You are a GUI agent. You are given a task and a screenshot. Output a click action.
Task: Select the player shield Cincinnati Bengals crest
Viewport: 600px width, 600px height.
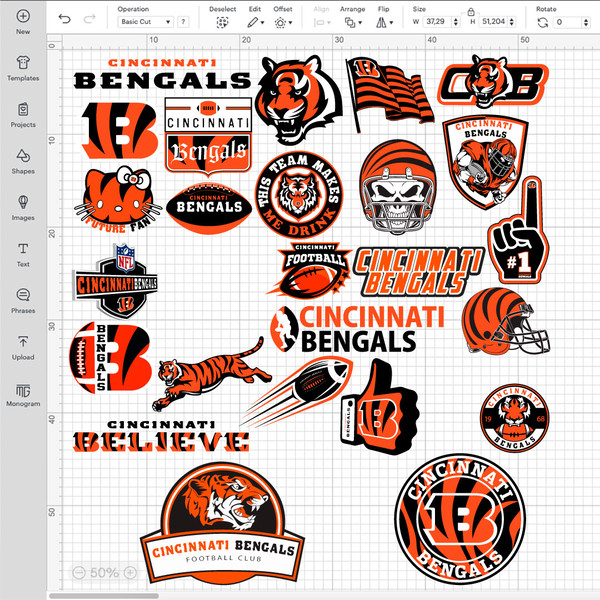tap(485, 163)
